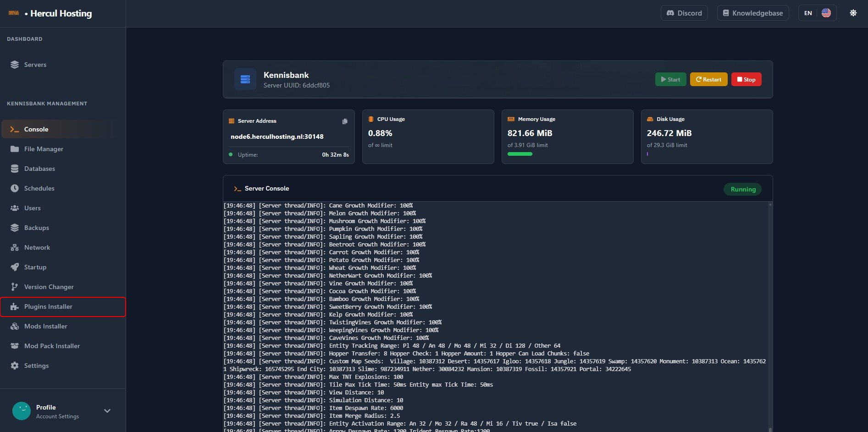Image resolution: width=868 pixels, height=432 pixels.
Task: Open the EN language selector dropdown
Action: pyautogui.click(x=817, y=13)
